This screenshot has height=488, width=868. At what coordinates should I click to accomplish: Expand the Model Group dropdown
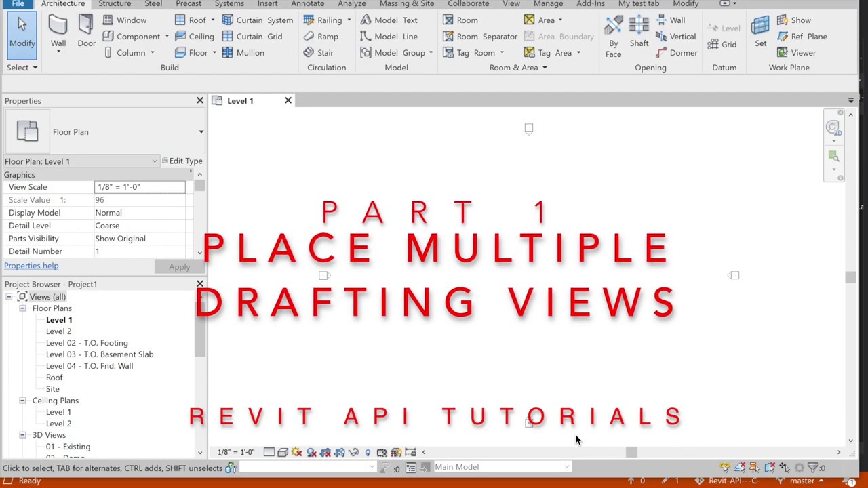pos(431,53)
